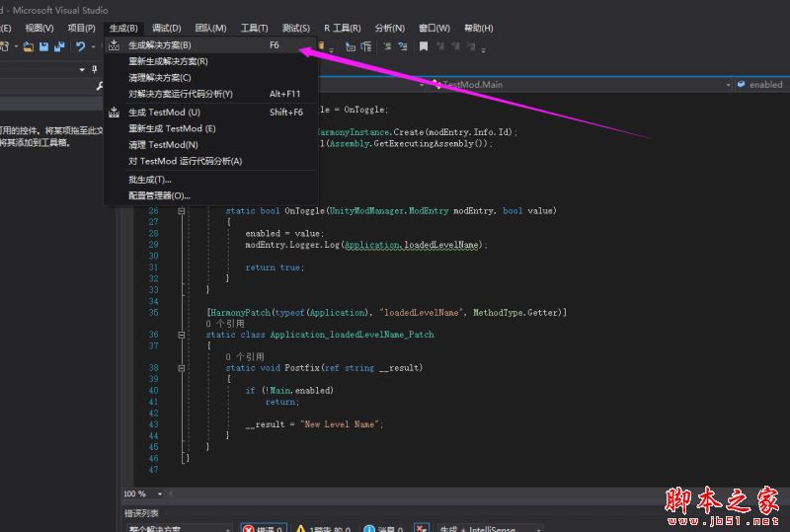Image resolution: width=790 pixels, height=532 pixels.
Task: Toggle Messages (消息 0) filter button
Action: click(x=384, y=528)
